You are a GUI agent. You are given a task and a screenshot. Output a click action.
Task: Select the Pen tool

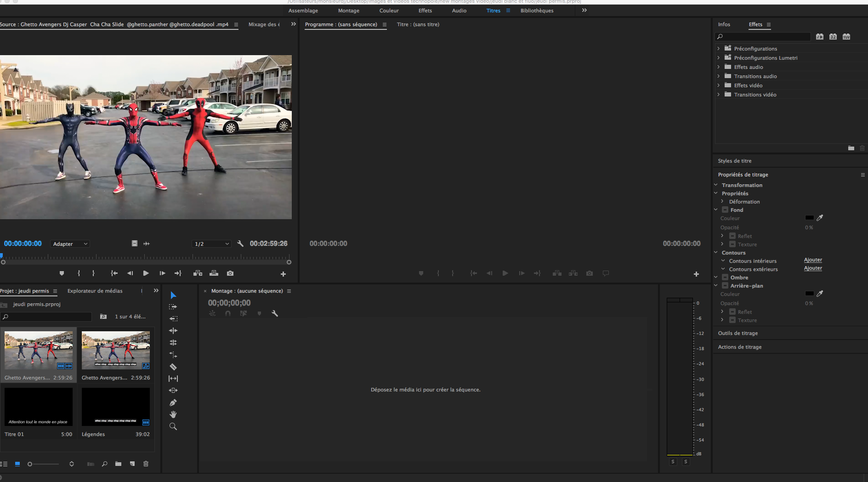(x=173, y=403)
